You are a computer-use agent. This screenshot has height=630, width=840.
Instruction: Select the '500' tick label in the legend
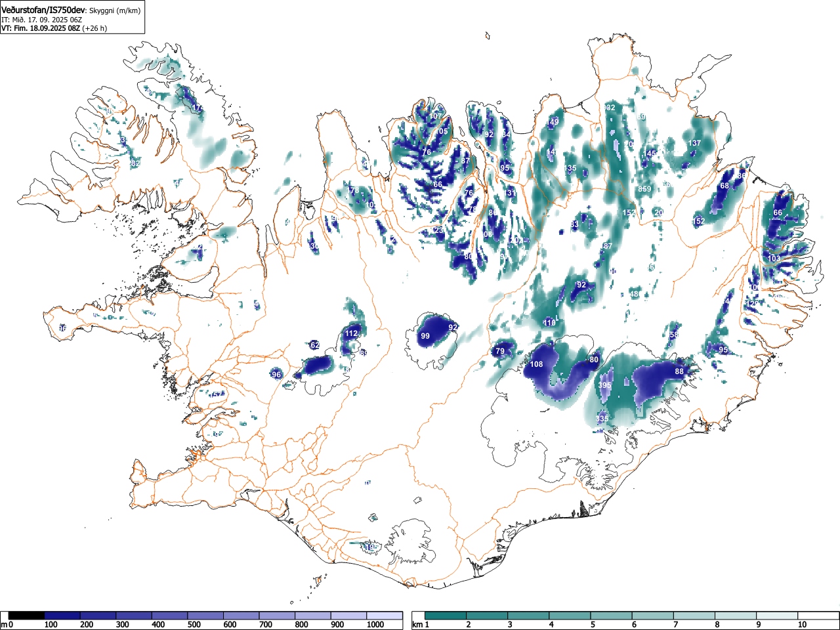click(x=194, y=625)
